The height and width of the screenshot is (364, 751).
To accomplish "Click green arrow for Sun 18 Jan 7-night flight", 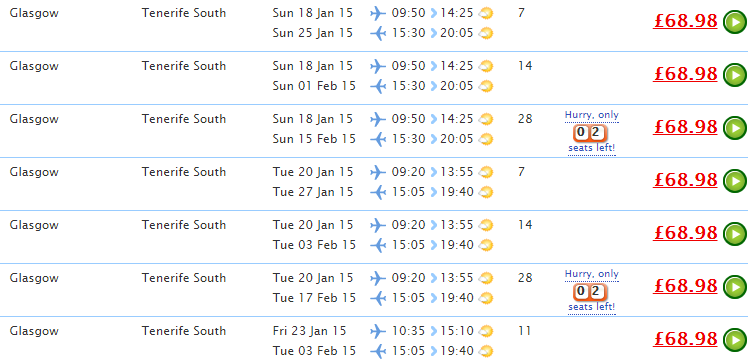I will tap(735, 22).
